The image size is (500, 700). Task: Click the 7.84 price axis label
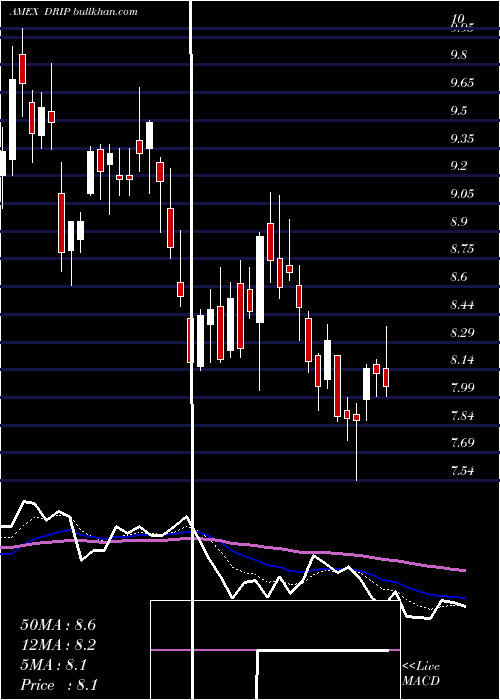pyautogui.click(x=462, y=416)
